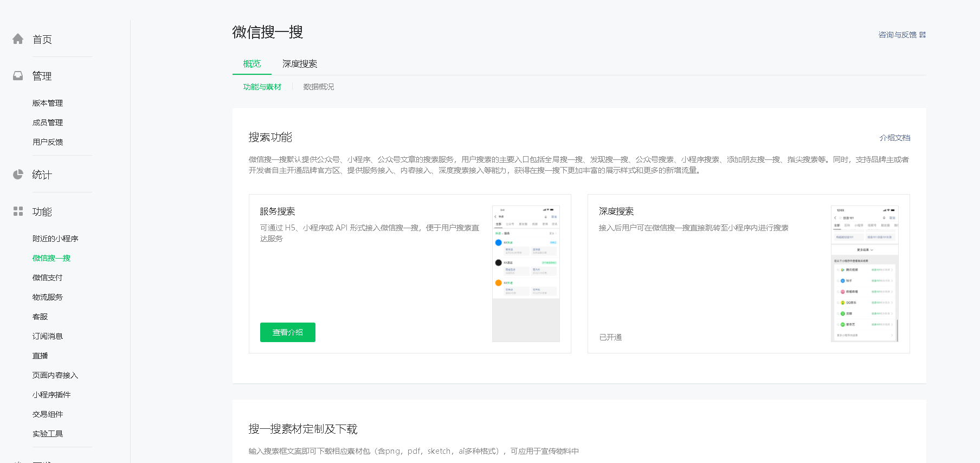Go to 物流服务
Screen dimensions: 980x463
pyautogui.click(x=48, y=297)
